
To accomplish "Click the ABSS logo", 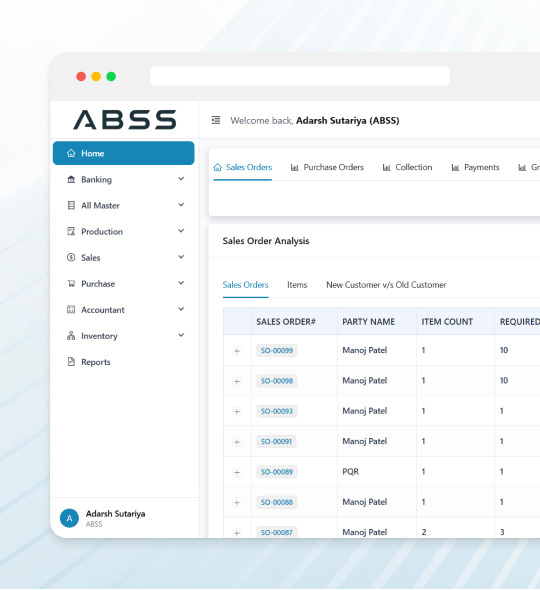I will [125, 120].
